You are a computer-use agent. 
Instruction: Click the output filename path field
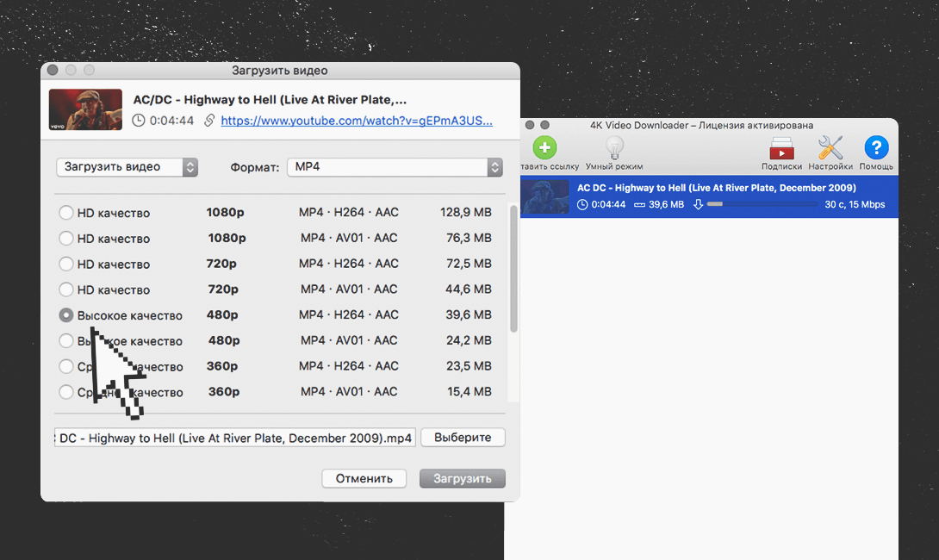(234, 438)
